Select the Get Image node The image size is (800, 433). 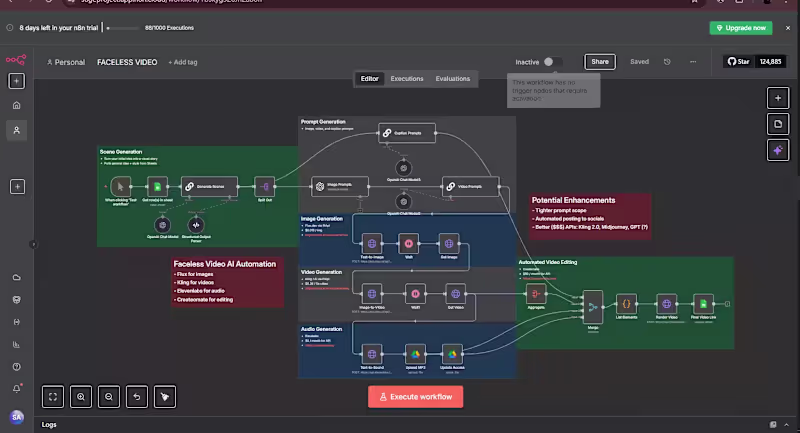click(x=448, y=244)
